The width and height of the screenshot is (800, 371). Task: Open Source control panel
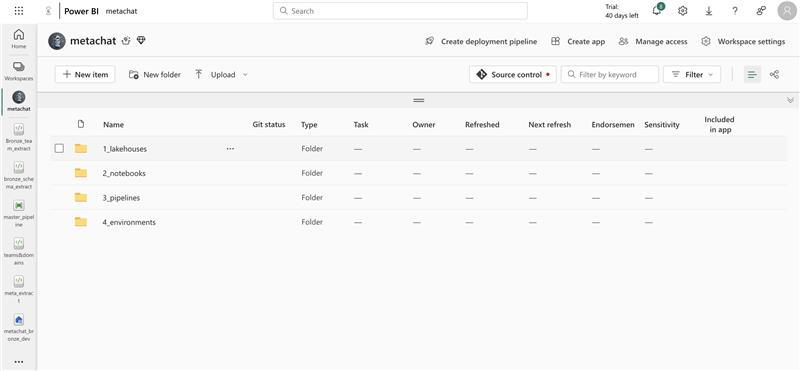pyautogui.click(x=513, y=75)
